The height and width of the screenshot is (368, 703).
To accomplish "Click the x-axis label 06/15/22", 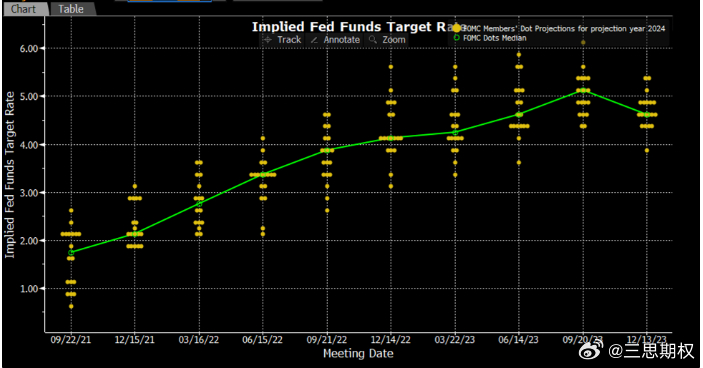I will (x=263, y=340).
